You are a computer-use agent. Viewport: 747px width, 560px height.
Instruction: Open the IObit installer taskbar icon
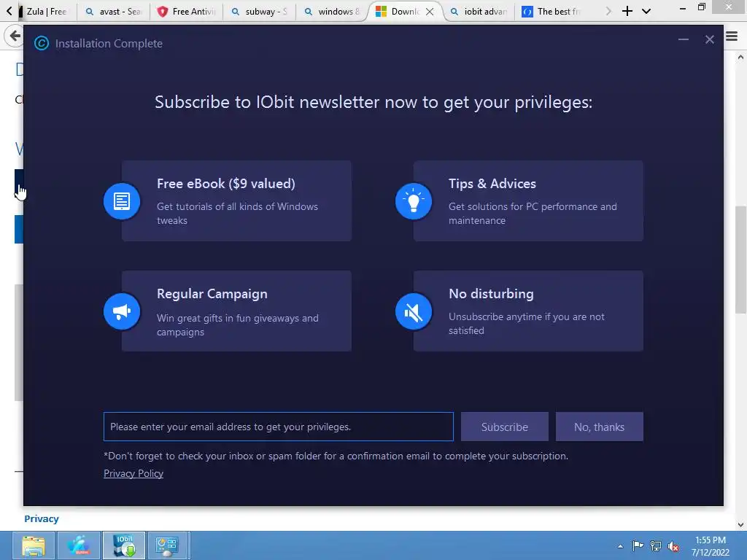click(x=124, y=545)
